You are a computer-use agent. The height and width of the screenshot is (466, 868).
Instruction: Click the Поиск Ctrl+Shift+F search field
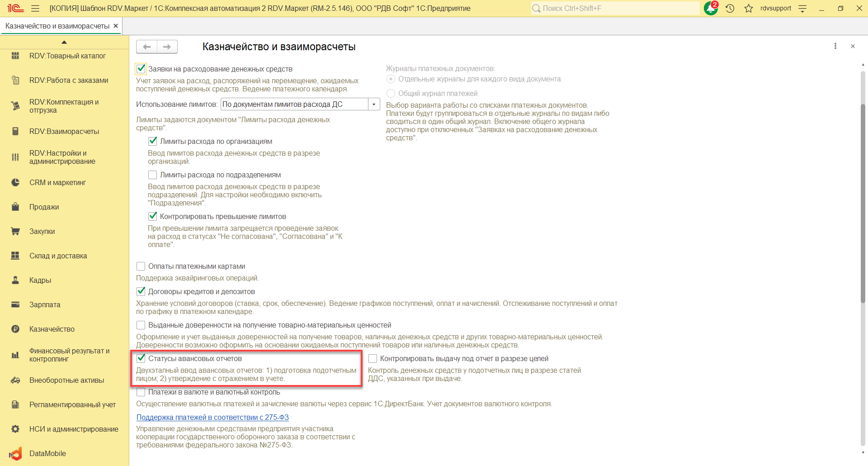(615, 8)
